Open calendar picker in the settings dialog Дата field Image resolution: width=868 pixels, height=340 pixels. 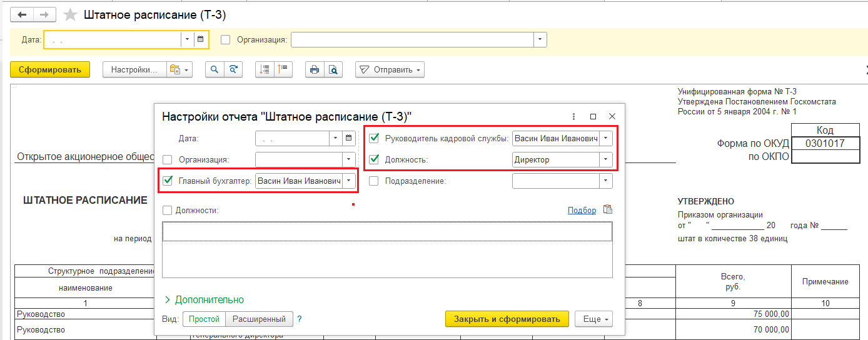[x=350, y=138]
